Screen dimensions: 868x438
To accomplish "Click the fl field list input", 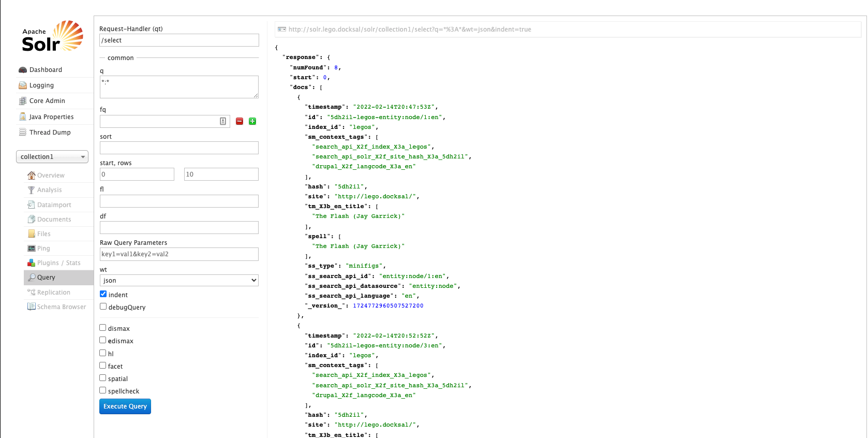I will click(179, 201).
